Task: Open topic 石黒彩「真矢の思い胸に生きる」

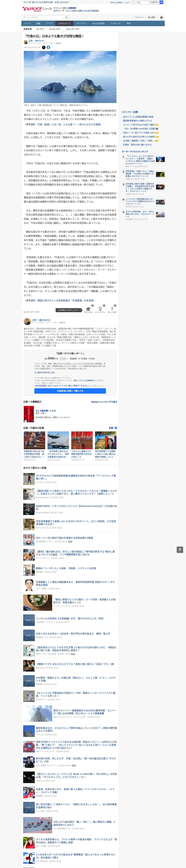Action: [138, 145]
